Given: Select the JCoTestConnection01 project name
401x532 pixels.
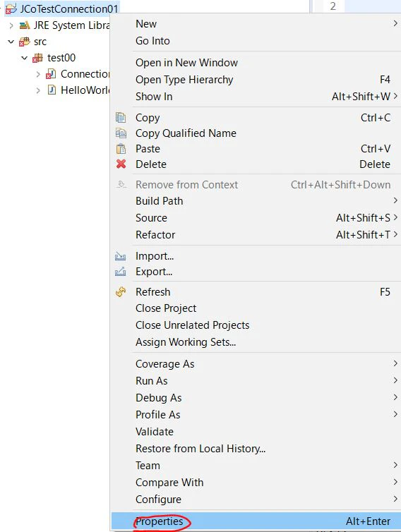Looking at the screenshot, I should (69, 9).
